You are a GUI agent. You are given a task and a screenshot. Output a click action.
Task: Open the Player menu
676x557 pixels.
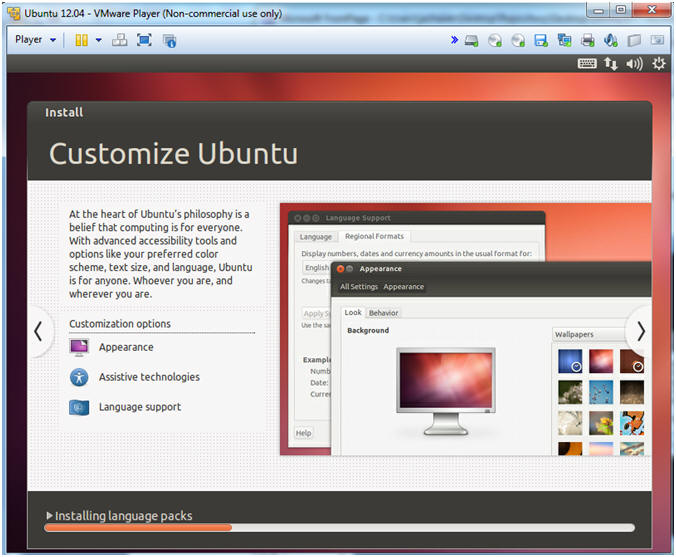[x=35, y=40]
